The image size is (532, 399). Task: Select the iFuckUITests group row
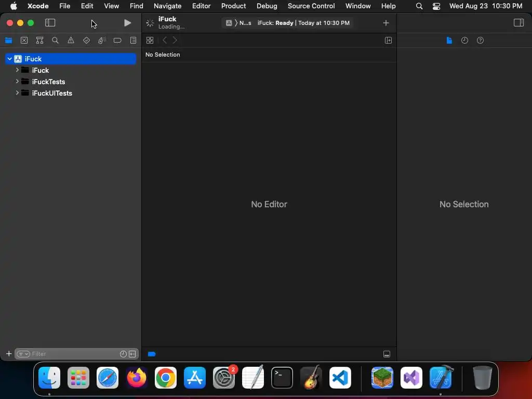71,93
